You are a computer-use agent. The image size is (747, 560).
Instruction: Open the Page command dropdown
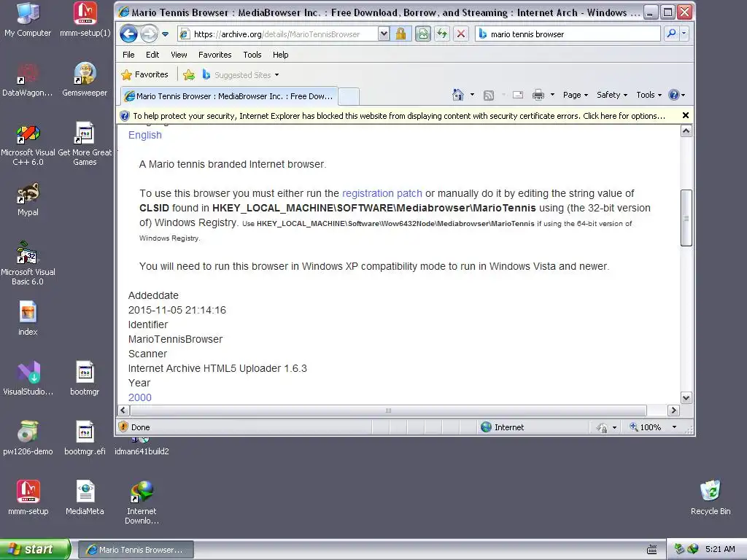[x=576, y=95]
